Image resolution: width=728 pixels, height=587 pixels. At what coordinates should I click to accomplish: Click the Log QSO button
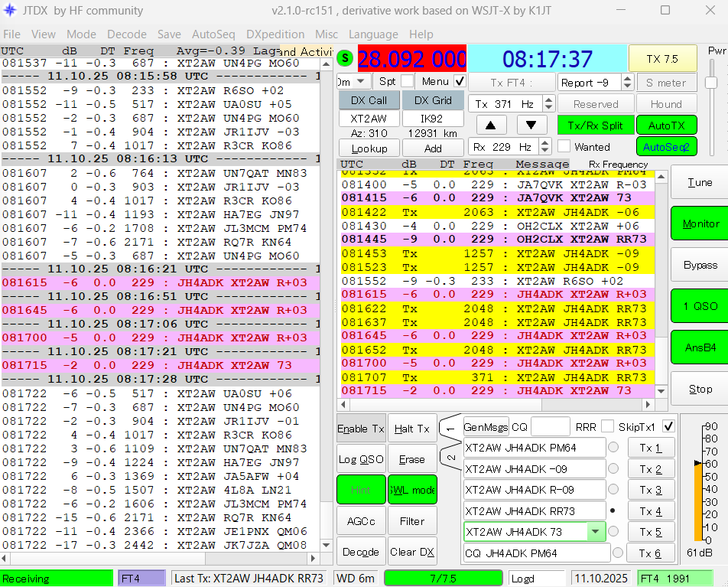click(360, 459)
